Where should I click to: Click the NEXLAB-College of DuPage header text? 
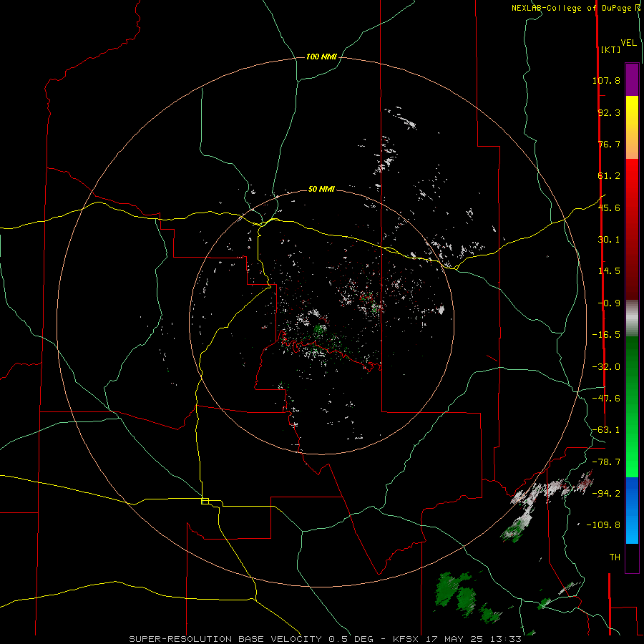click(575, 8)
